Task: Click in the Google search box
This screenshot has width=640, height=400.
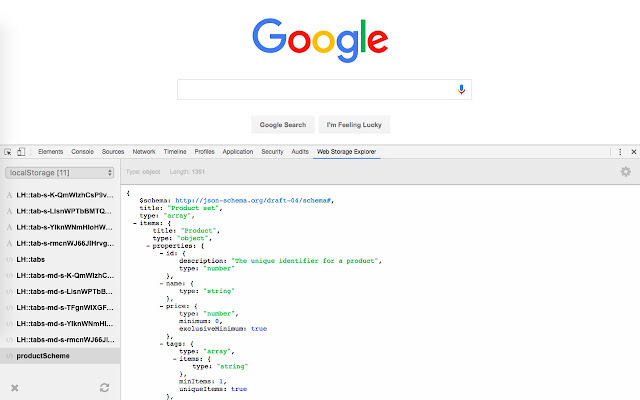Action: click(x=316, y=89)
